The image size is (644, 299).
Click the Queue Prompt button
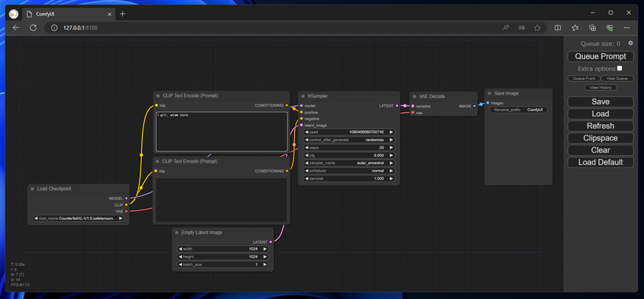[x=600, y=56]
